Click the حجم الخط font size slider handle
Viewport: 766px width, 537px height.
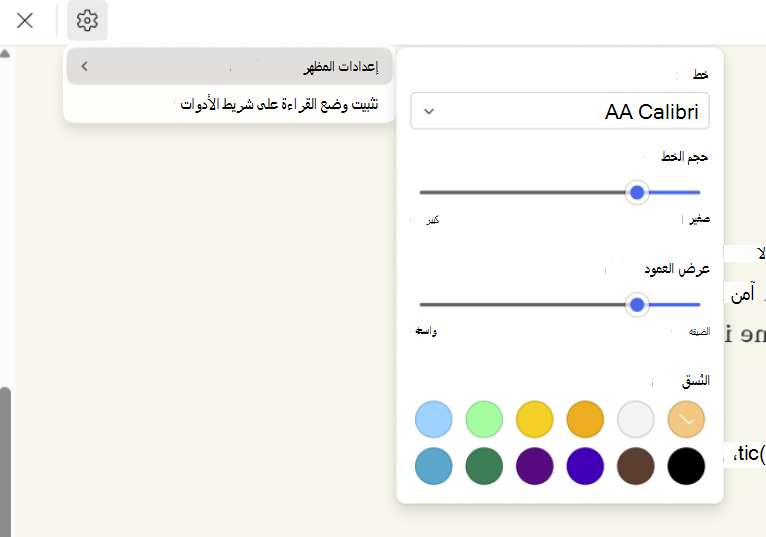point(637,193)
